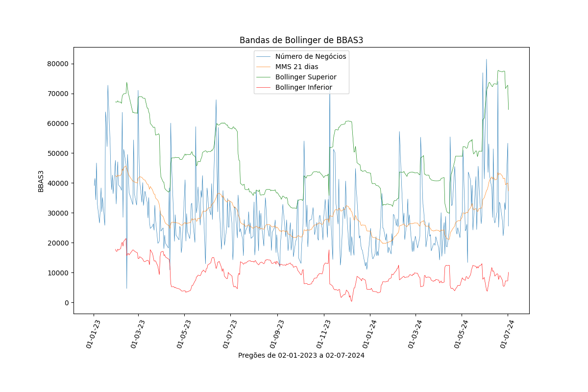The image size is (588, 392).
Task: Select the 'Bollinger Inferior' legend entry
Action: tap(304, 87)
